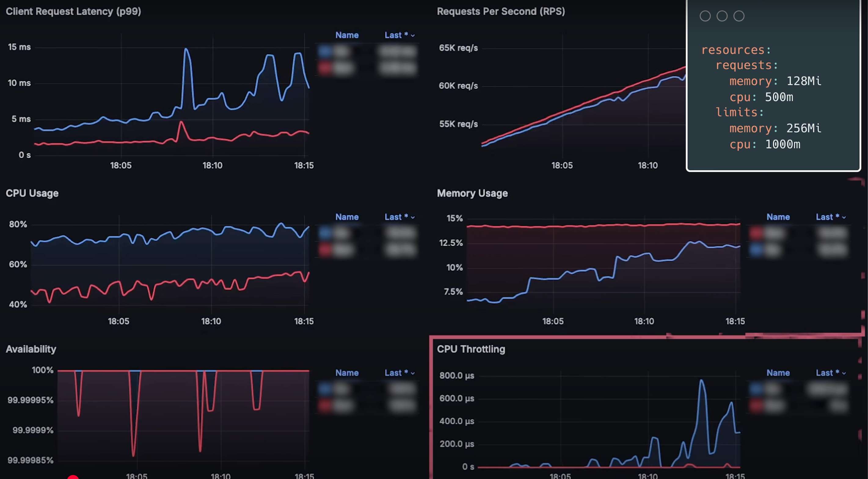The height and width of the screenshot is (479, 868).
Task: Click red series swatch in Memory Usage legend
Action: tap(756, 232)
